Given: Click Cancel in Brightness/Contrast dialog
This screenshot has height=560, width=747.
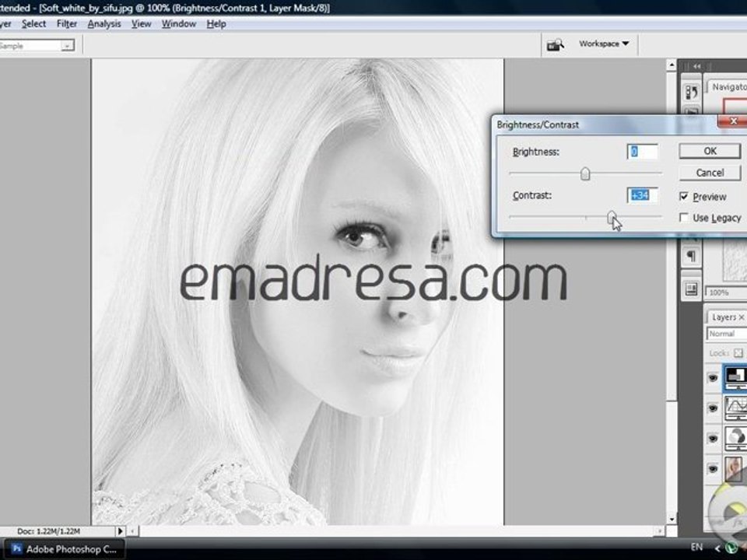Looking at the screenshot, I should tap(710, 173).
